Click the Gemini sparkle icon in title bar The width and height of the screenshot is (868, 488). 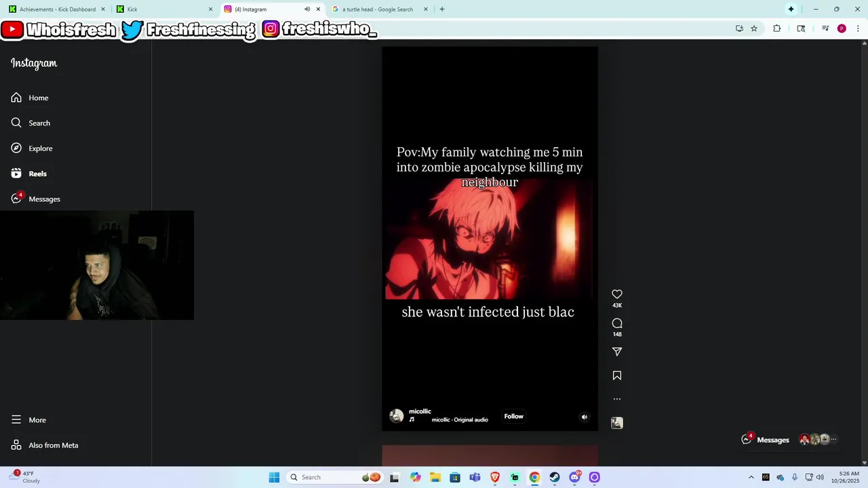(791, 9)
